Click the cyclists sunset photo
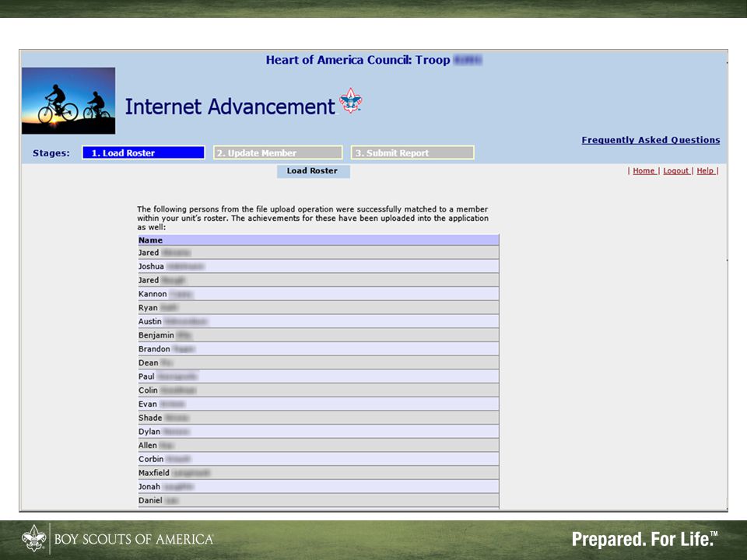This screenshot has width=747, height=560. coord(68,100)
